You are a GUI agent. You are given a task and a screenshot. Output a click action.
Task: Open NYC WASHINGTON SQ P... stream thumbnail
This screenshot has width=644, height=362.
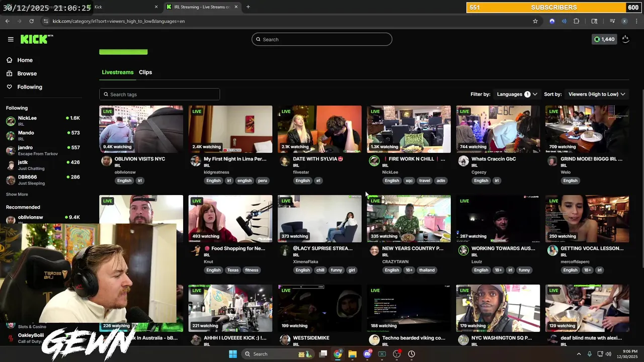pyautogui.click(x=498, y=308)
